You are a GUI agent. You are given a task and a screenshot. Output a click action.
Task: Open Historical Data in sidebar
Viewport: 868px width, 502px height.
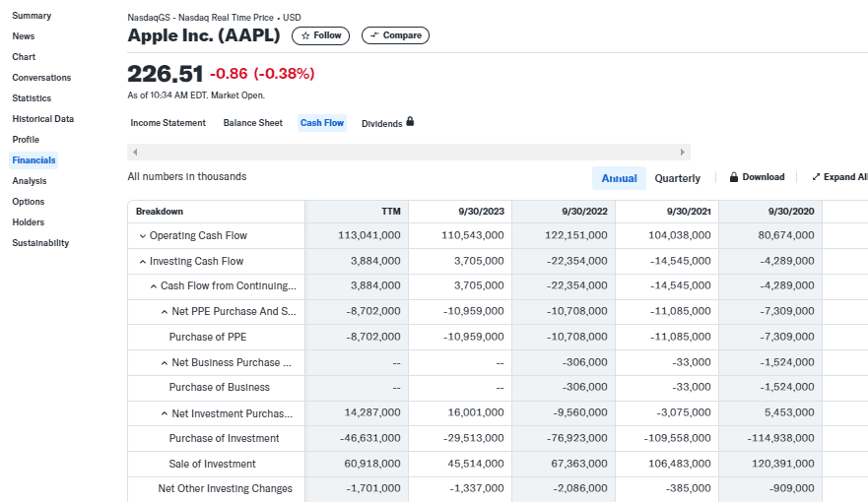[43, 118]
